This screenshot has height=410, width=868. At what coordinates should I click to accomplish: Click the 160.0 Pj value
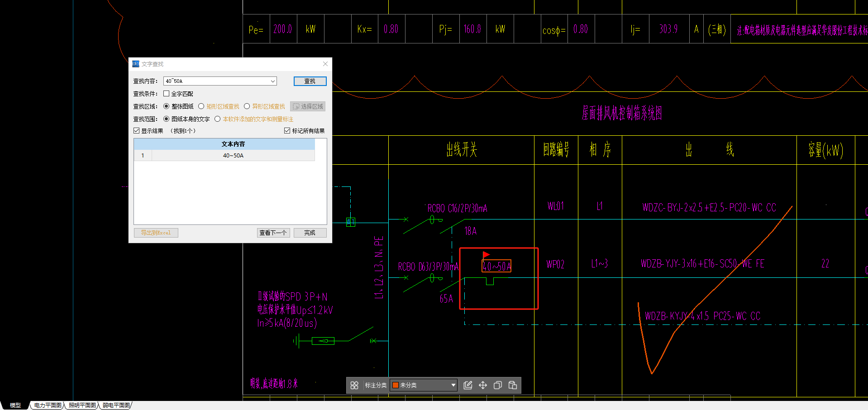click(472, 29)
